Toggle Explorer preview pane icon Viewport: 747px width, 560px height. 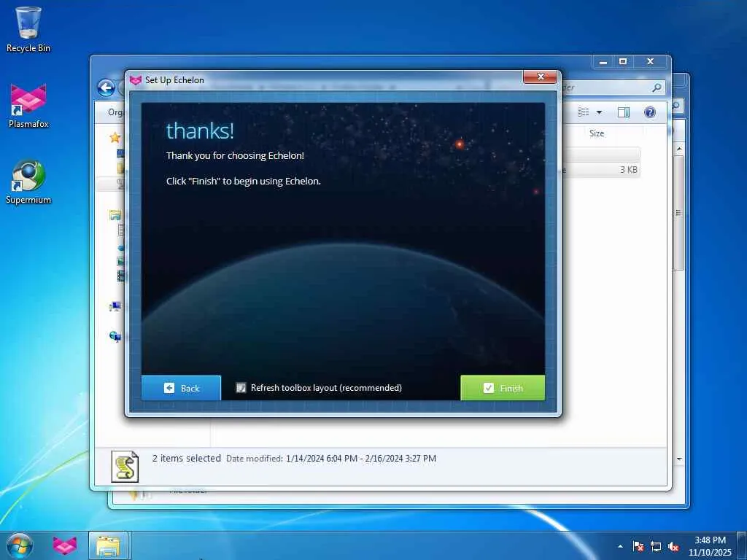(624, 112)
